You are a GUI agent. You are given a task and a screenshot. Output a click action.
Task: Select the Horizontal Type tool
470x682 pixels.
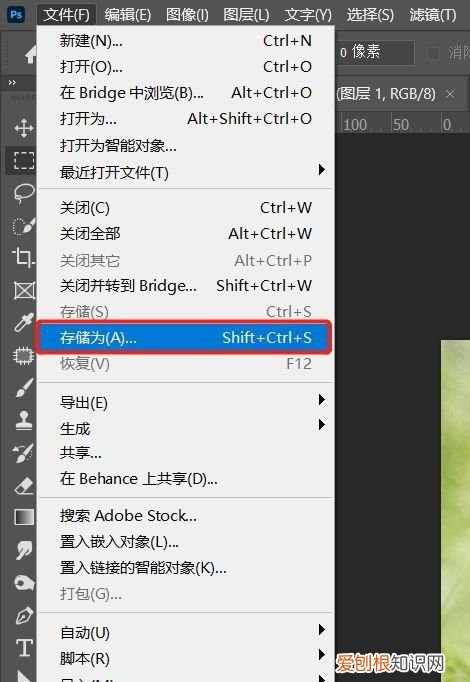(23, 648)
